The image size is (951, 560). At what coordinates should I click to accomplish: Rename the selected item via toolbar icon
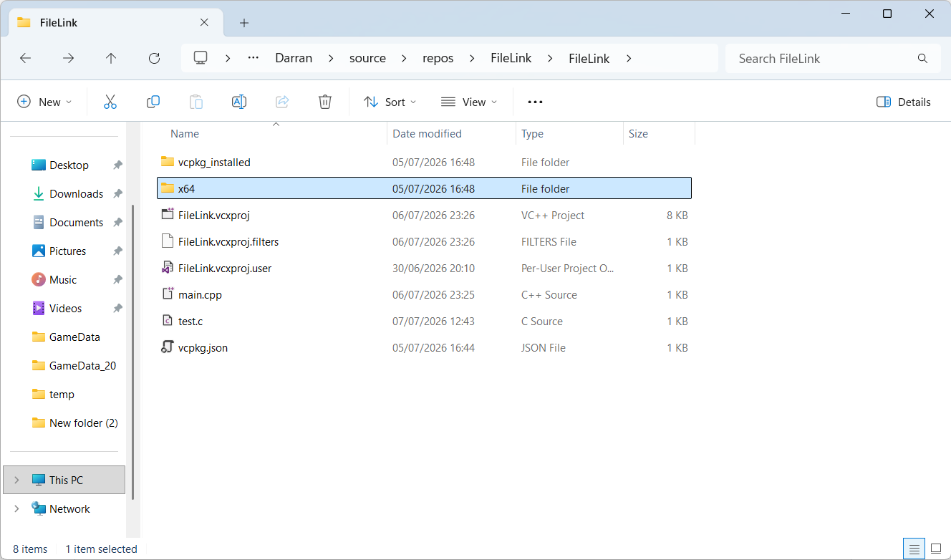239,102
